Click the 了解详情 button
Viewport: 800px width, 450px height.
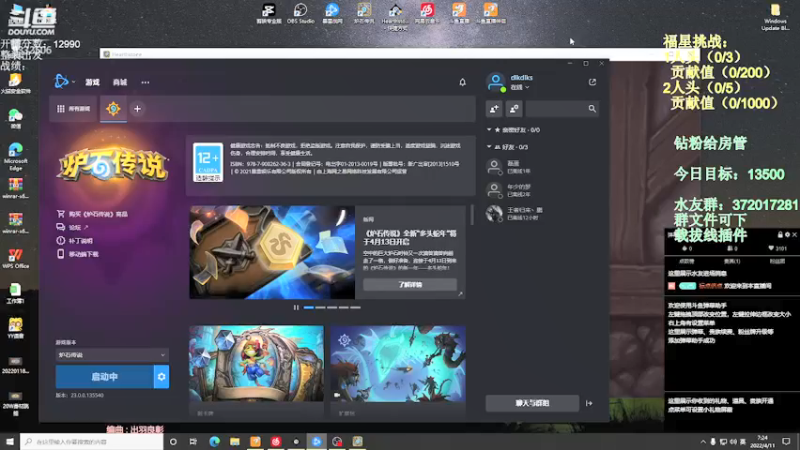coord(410,285)
